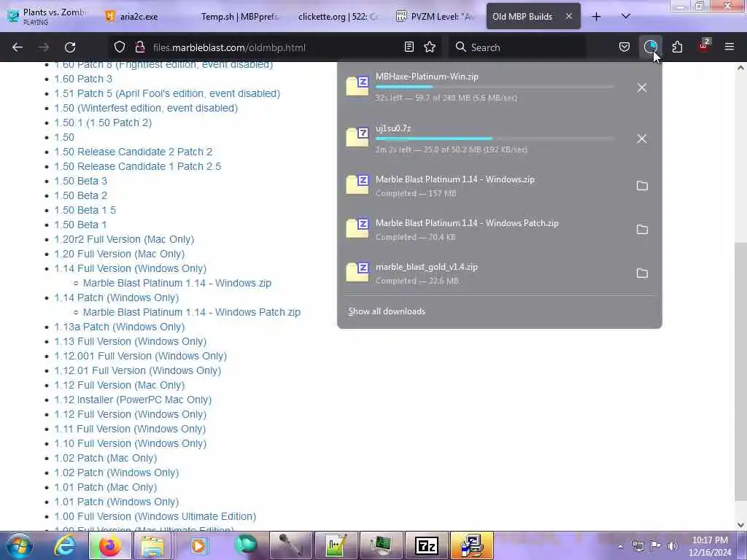The height and width of the screenshot is (560, 747).
Task: Expand 1.00 Full Version (Windows Ultimate Edition)
Action: tap(155, 516)
